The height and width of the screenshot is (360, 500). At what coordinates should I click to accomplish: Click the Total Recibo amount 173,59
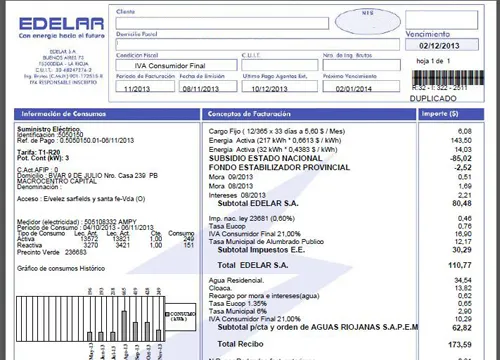[x=460, y=344]
